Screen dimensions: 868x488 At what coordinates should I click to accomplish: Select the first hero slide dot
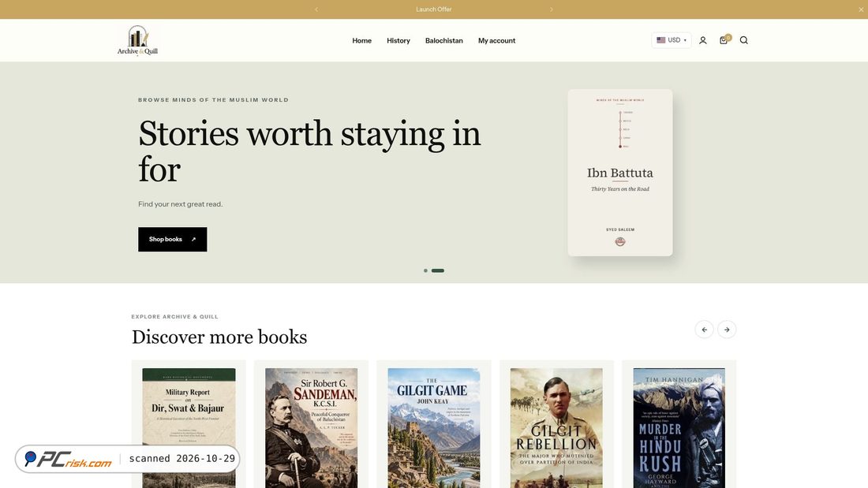pyautogui.click(x=425, y=270)
